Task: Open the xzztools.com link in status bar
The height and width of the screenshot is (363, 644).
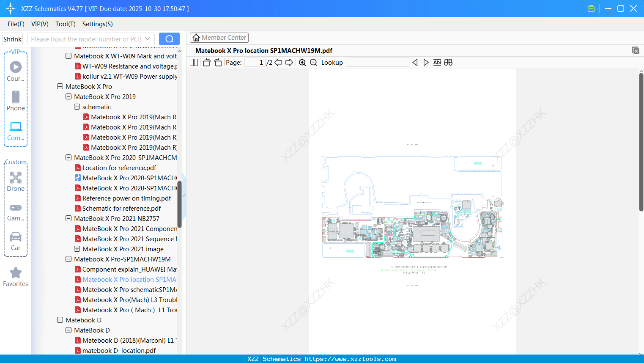Action: (x=350, y=359)
